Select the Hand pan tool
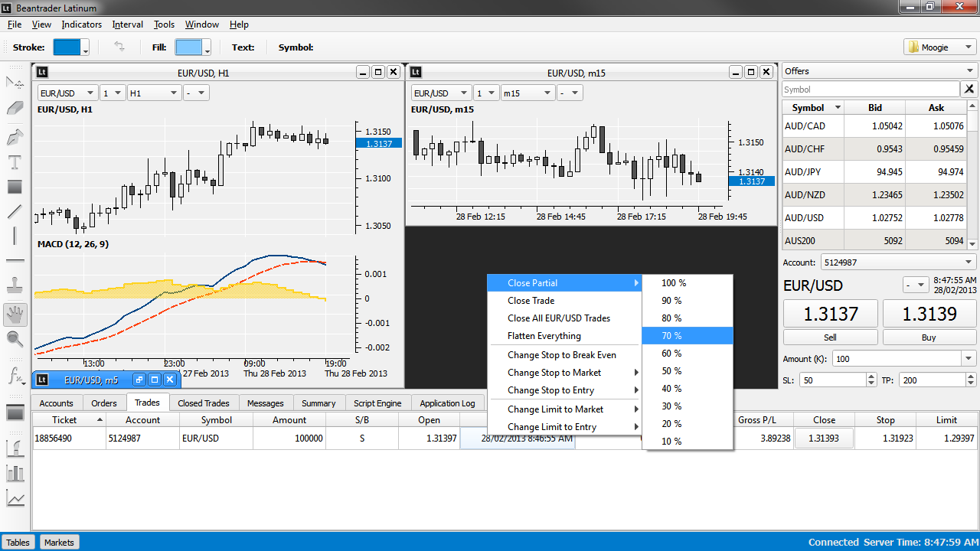980x551 pixels. 15,314
